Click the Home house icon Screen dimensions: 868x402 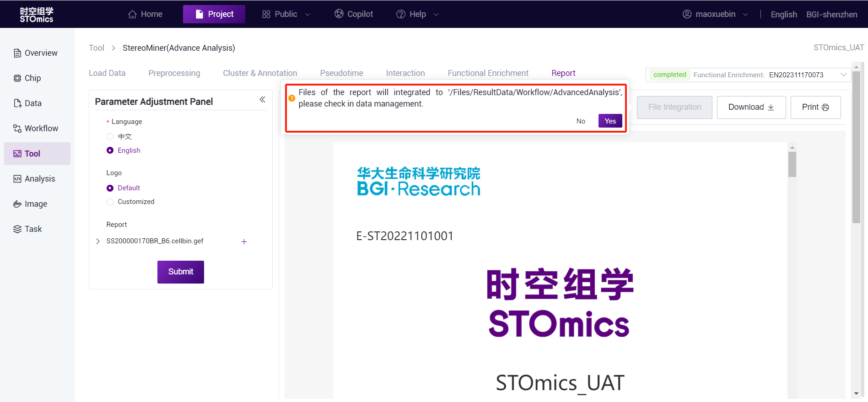[x=132, y=14]
